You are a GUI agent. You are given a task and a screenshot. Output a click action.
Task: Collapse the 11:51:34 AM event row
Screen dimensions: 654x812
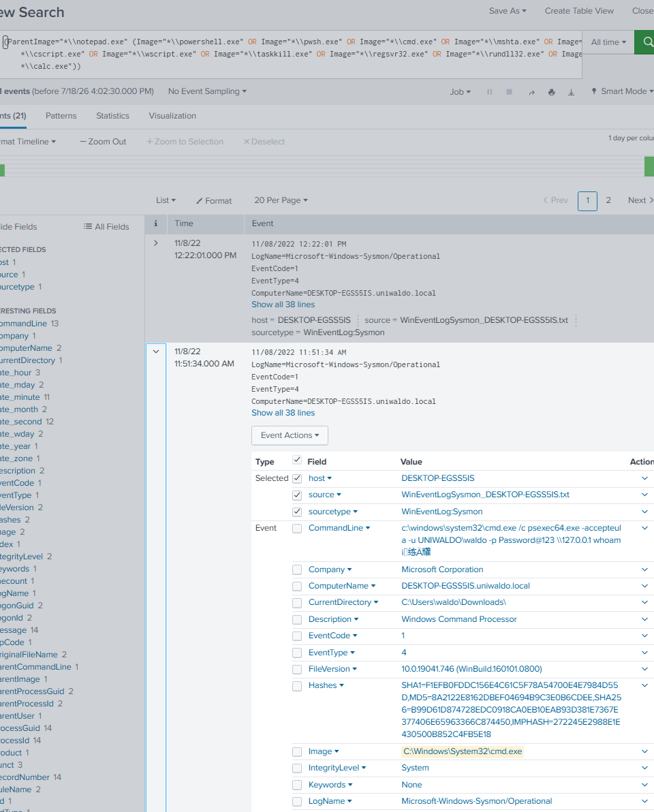[156, 351]
